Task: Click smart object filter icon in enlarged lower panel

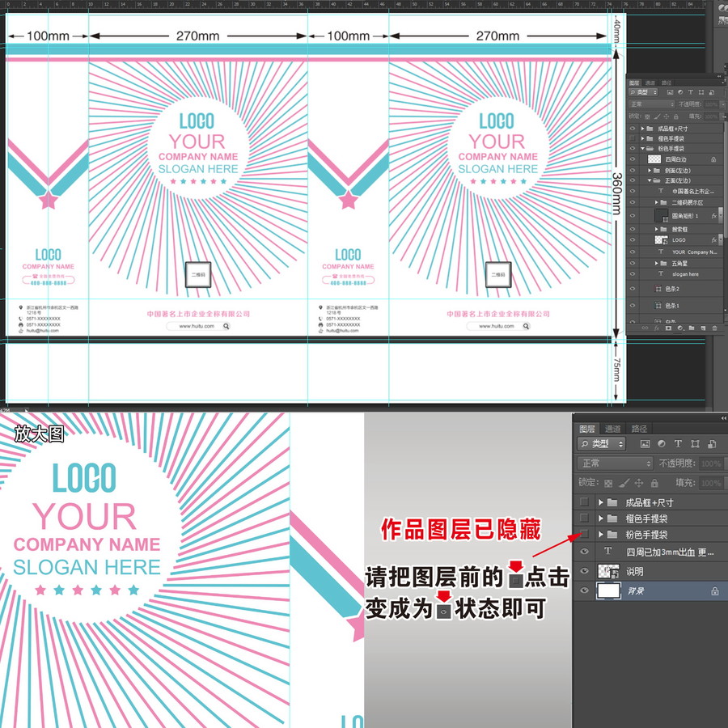Action: [x=712, y=444]
